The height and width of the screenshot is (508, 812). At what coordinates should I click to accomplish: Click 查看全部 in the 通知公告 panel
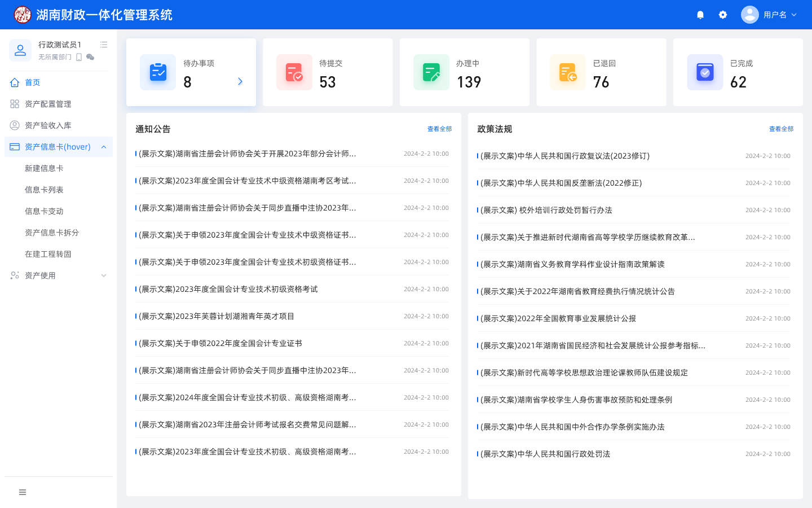tap(439, 129)
